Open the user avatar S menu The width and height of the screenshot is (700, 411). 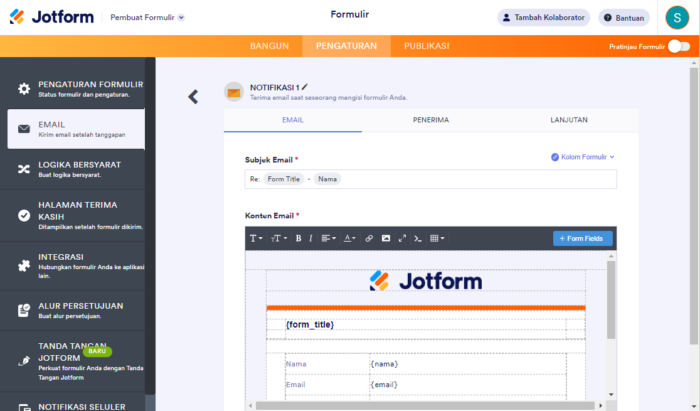[x=677, y=18]
